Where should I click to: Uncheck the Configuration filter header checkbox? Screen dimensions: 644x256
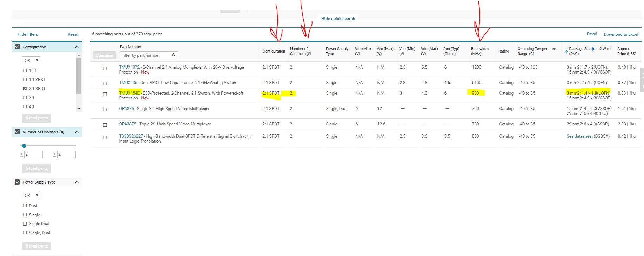point(17,47)
